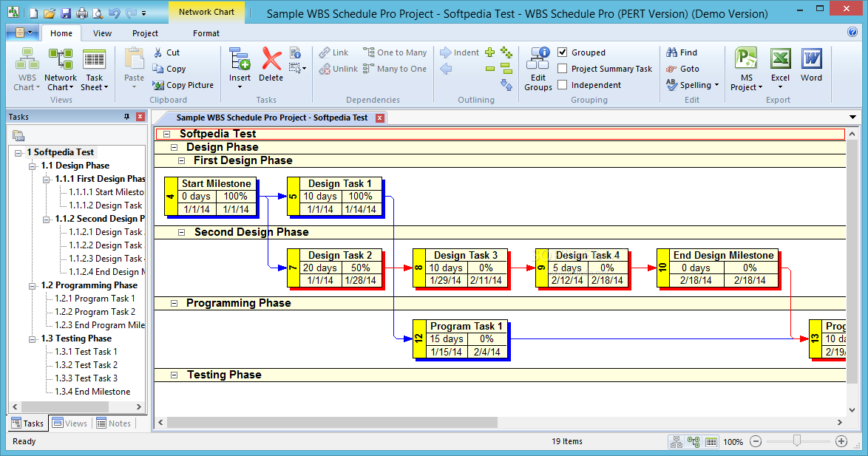Viewport: 868px width, 456px height.
Task: Collapse 1.3 Testing Phase tree node
Action: click(32, 338)
